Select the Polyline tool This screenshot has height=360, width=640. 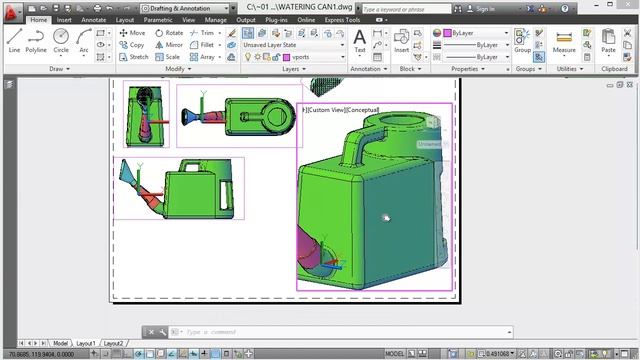36,40
